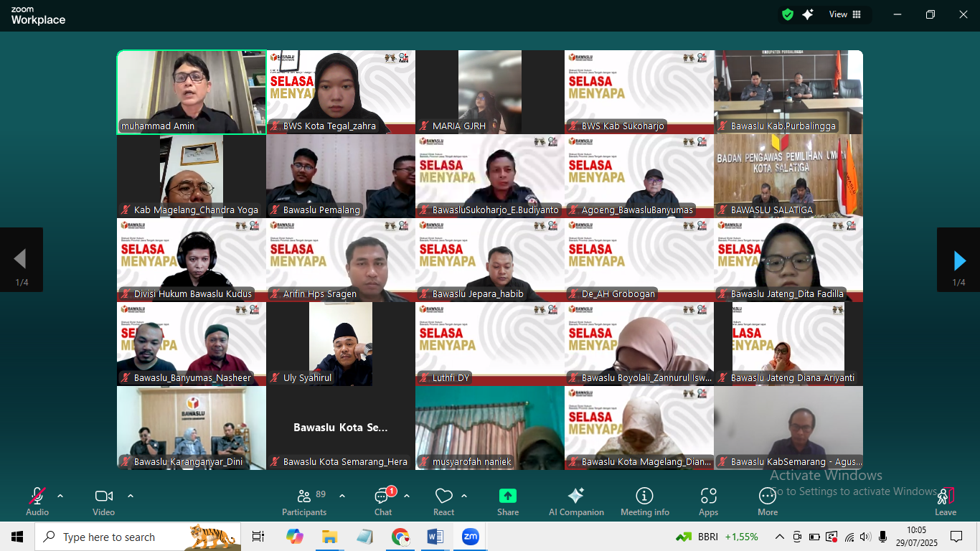Screen dimensions: 980x551
Task: Mute system volume via the tray speaker icon
Action: coord(864,536)
